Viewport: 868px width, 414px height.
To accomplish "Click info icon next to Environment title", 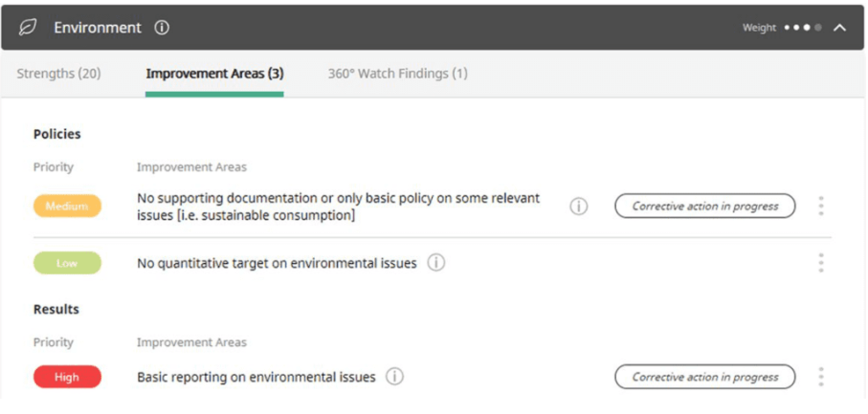I will 162,28.
